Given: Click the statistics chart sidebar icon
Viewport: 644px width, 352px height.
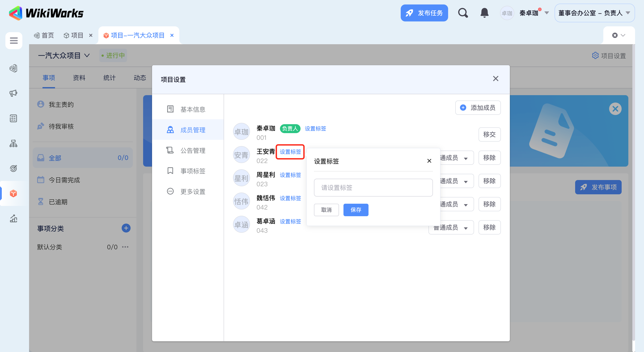Looking at the screenshot, I should (x=13, y=218).
